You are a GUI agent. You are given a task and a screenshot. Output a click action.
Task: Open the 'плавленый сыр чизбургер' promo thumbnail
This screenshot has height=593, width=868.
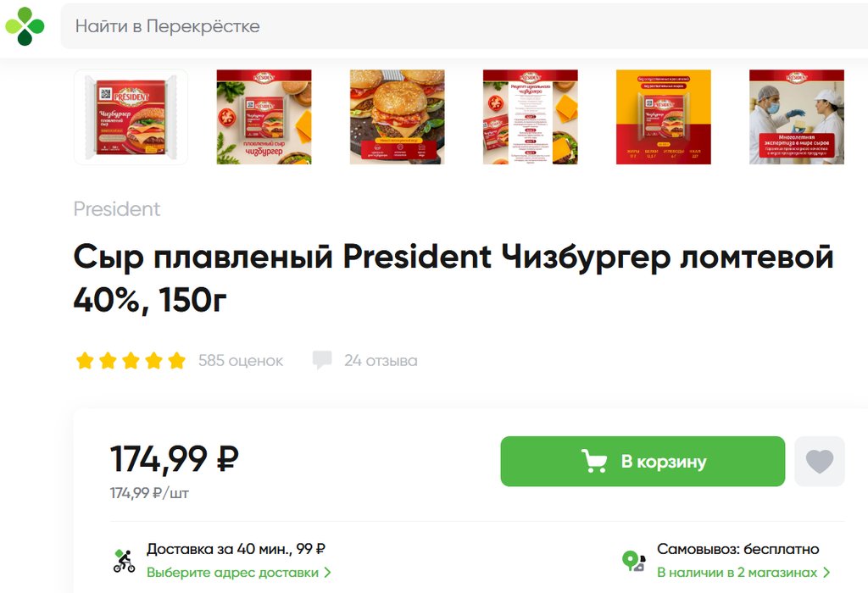pos(264,117)
